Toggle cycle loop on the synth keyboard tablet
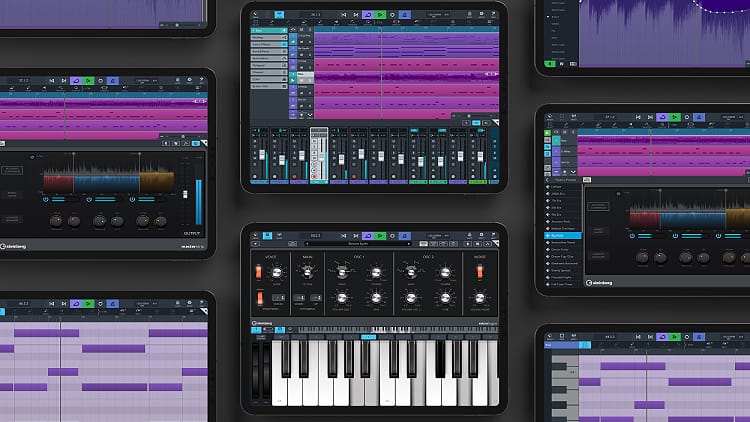Screen dimensions: 750x422 coord(368,236)
